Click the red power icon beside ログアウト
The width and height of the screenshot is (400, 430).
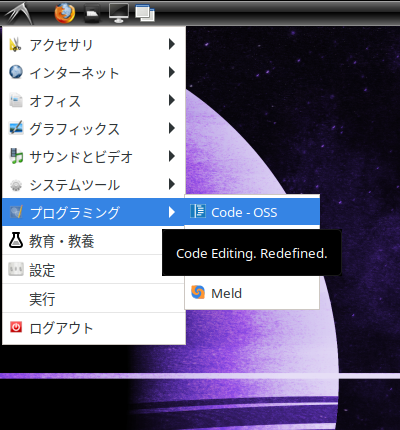pos(16,327)
